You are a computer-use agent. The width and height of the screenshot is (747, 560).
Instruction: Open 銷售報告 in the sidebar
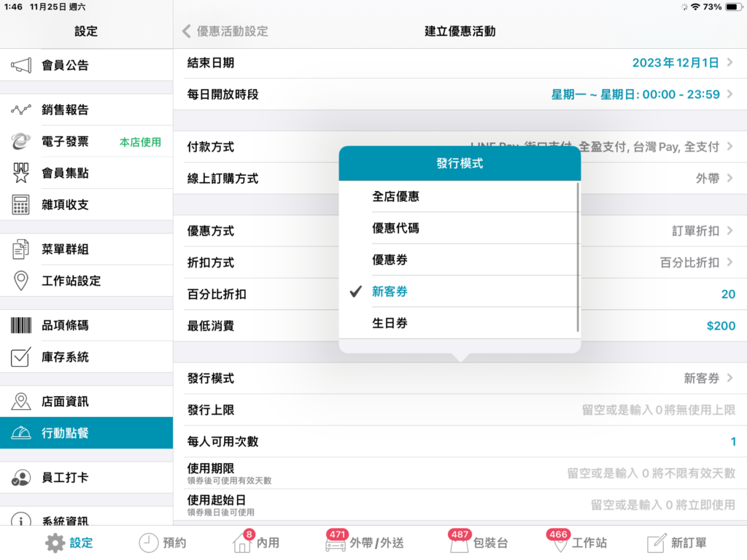[86, 110]
